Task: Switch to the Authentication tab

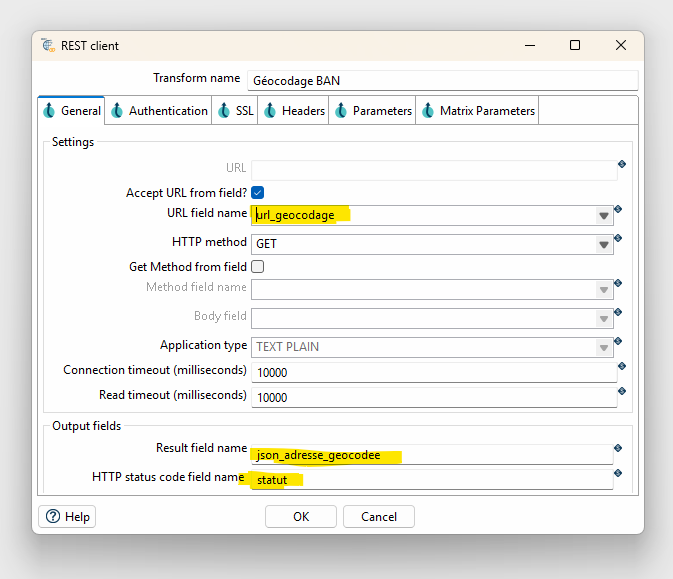Action: point(159,111)
